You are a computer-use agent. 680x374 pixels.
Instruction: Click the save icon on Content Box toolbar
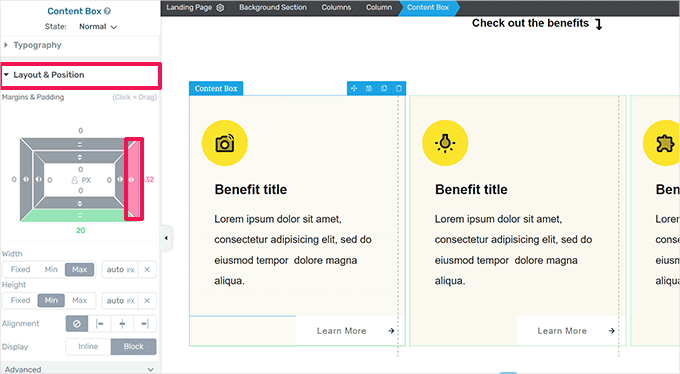tap(369, 89)
